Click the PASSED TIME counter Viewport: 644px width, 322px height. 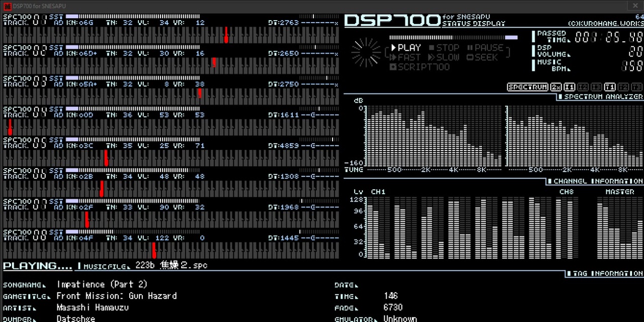[609, 37]
